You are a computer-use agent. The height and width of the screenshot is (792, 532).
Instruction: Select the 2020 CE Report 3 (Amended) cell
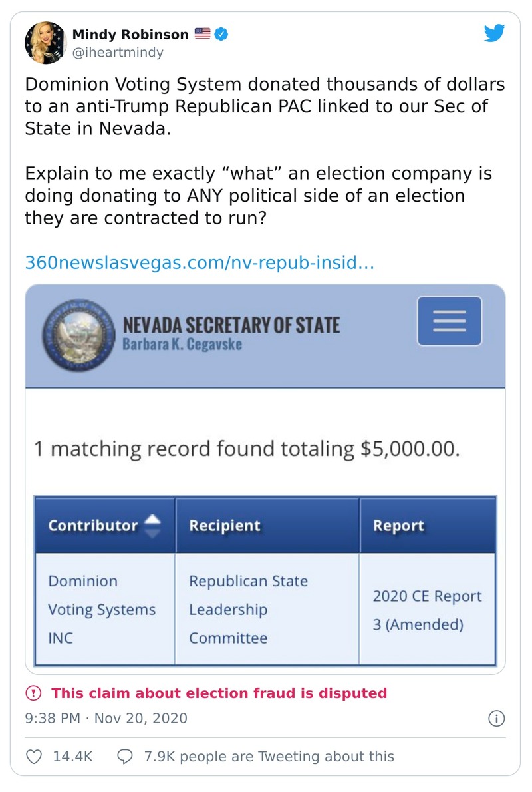click(x=427, y=610)
